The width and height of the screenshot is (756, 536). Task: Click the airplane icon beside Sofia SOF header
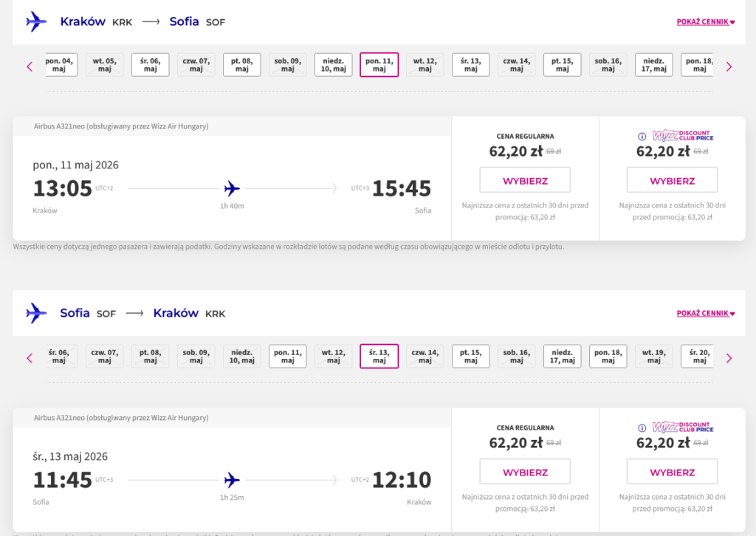coord(36,313)
